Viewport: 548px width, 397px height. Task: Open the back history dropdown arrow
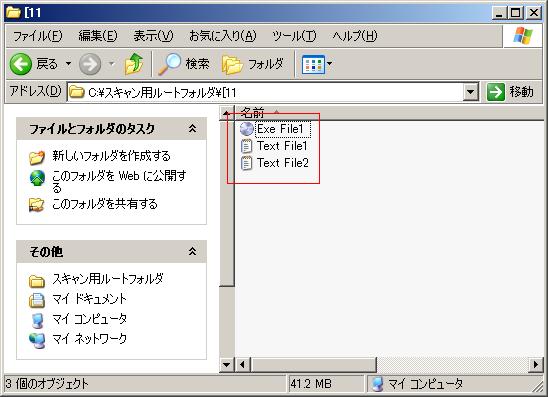pyautogui.click(x=68, y=64)
